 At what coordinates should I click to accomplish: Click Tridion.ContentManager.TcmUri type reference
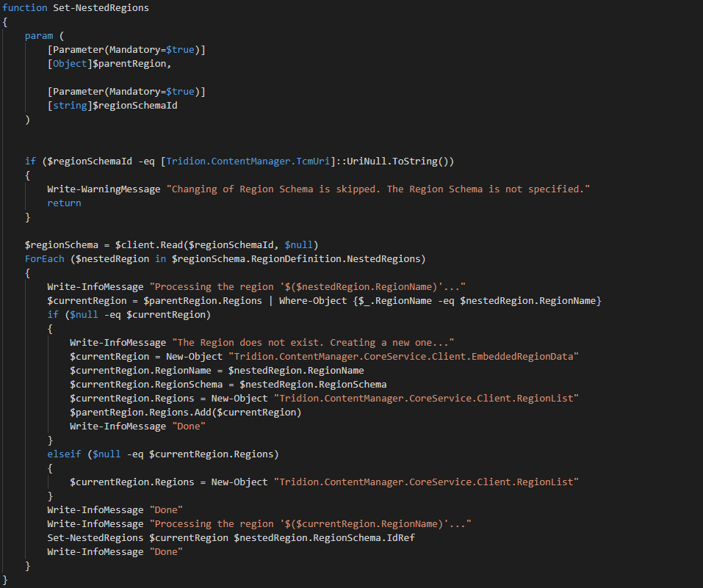(x=248, y=161)
